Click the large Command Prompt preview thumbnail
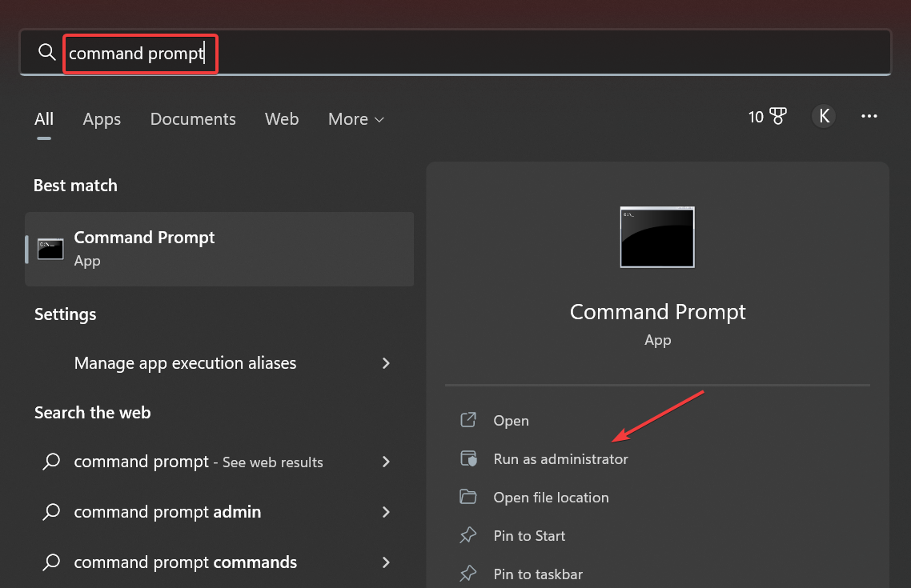This screenshot has width=911, height=588. coord(657,237)
